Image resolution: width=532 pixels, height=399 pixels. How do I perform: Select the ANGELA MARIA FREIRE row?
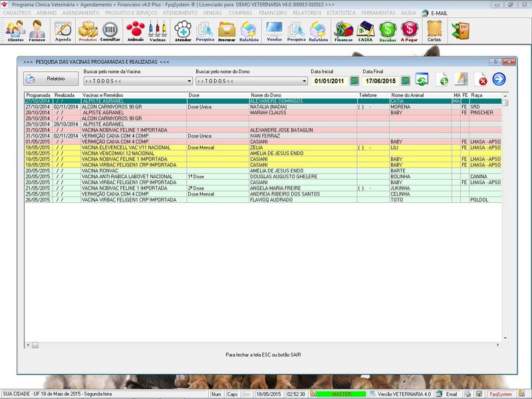263,188
